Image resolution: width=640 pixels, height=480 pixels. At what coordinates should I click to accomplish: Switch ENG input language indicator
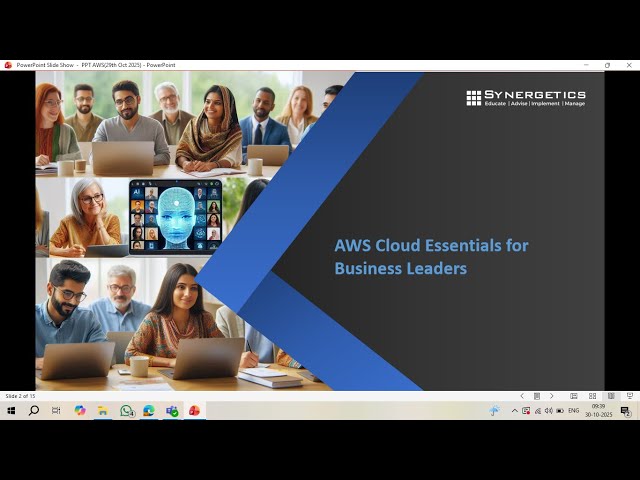(x=573, y=411)
